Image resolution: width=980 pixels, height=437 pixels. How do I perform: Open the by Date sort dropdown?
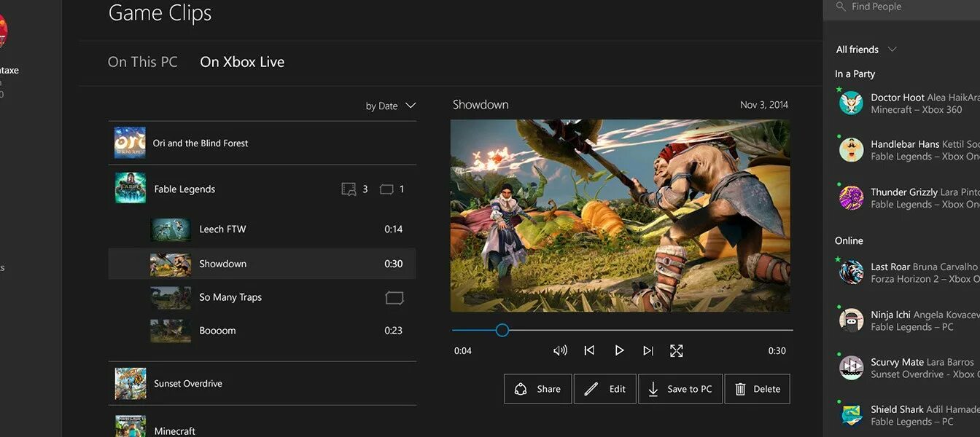390,106
